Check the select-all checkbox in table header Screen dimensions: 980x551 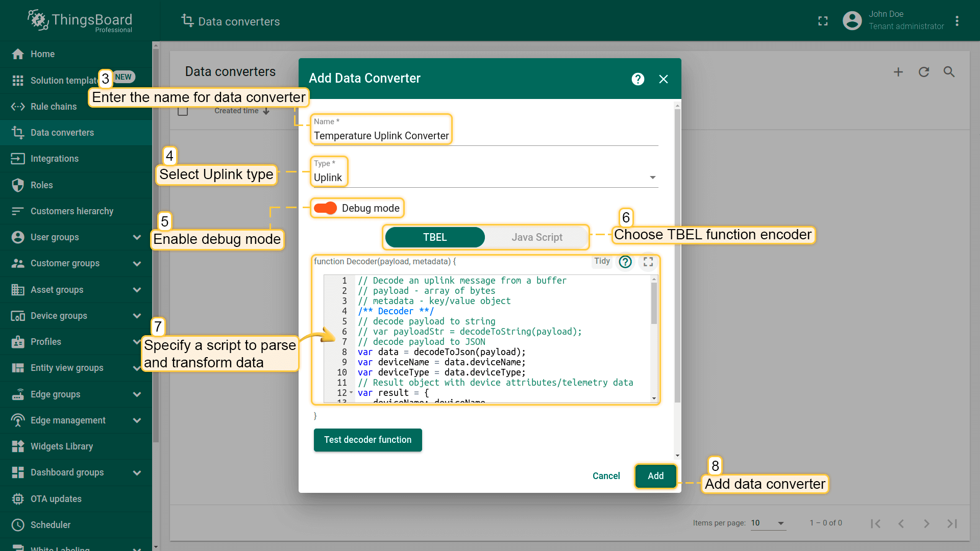(183, 111)
